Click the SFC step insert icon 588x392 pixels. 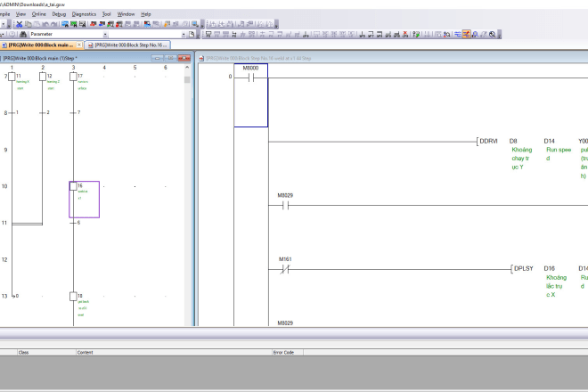tap(208, 34)
